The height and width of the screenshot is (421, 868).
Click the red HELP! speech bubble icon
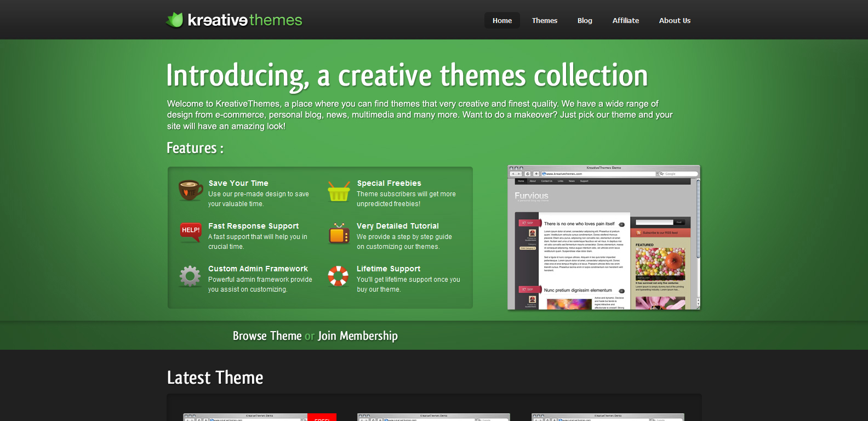tap(191, 232)
